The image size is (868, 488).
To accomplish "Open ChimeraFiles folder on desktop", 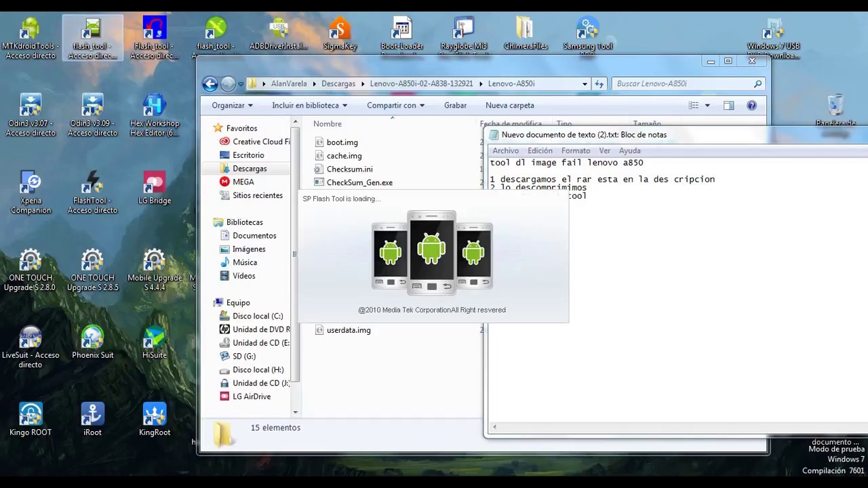I will (526, 34).
